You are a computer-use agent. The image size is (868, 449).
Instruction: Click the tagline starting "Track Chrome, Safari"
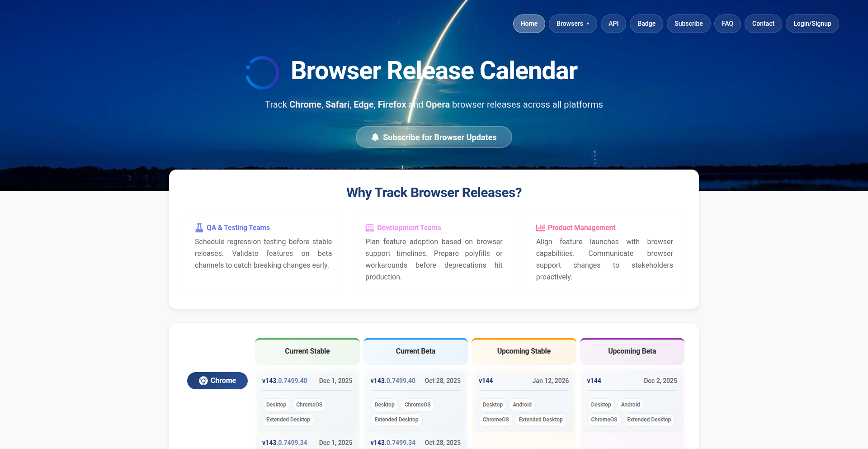click(x=434, y=104)
